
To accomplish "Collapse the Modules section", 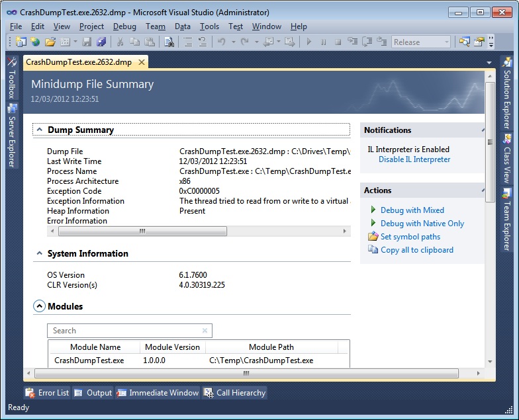I will click(39, 306).
